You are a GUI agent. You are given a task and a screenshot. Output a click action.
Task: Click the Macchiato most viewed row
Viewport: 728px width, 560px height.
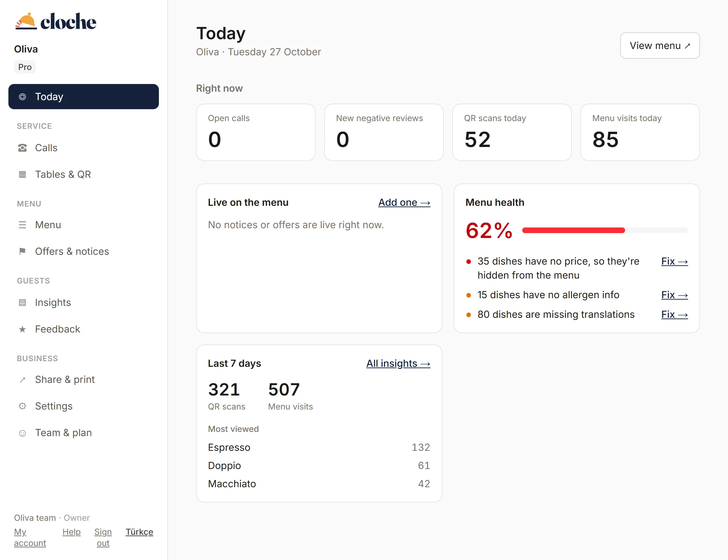point(319,484)
